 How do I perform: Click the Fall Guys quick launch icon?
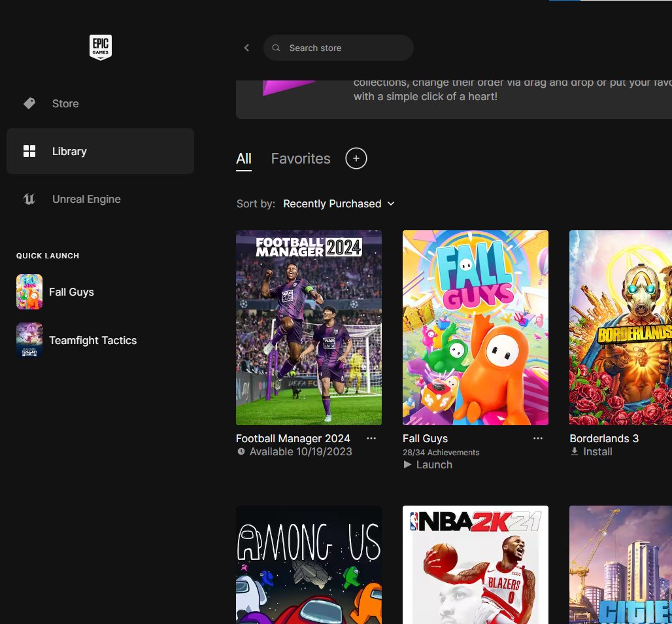(x=29, y=292)
